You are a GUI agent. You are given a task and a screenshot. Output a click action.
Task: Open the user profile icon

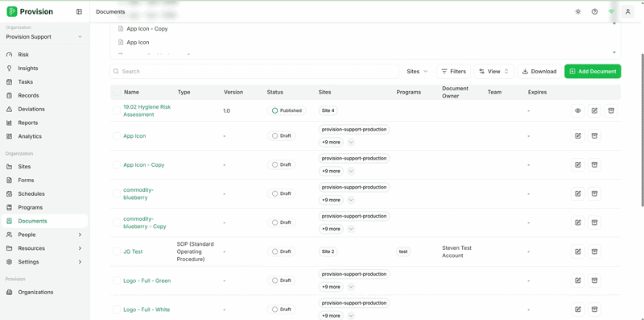(628, 11)
